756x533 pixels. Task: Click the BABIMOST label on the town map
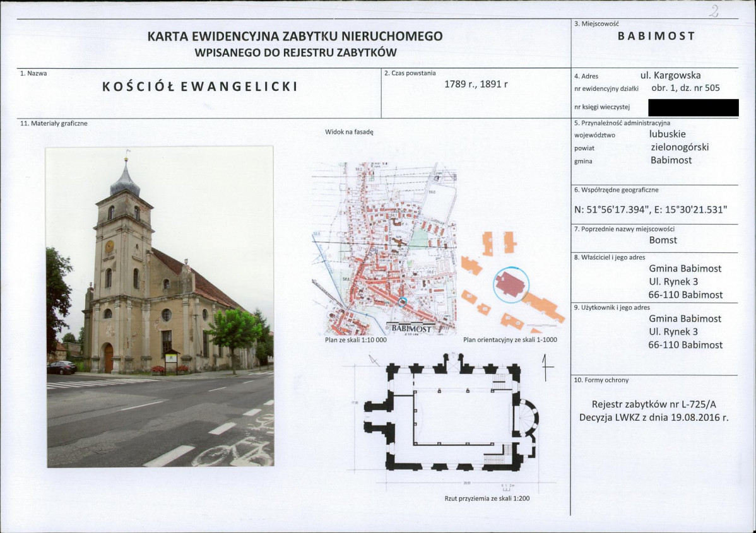[411, 329]
